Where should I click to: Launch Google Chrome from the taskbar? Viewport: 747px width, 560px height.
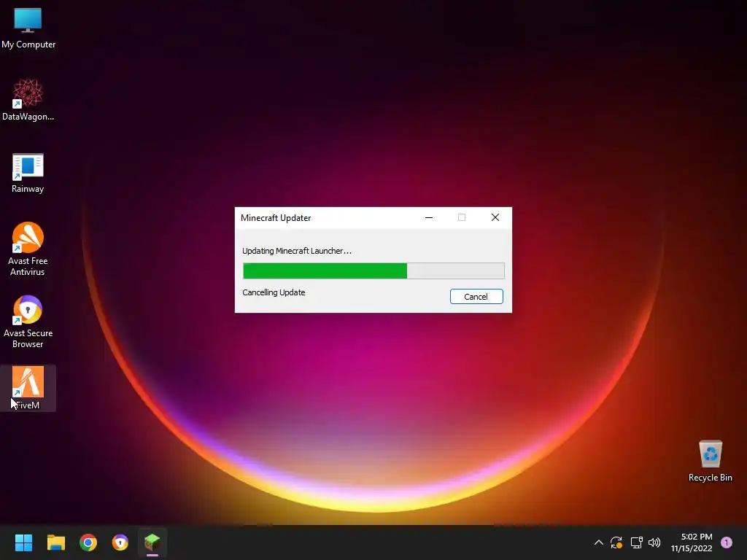point(88,542)
